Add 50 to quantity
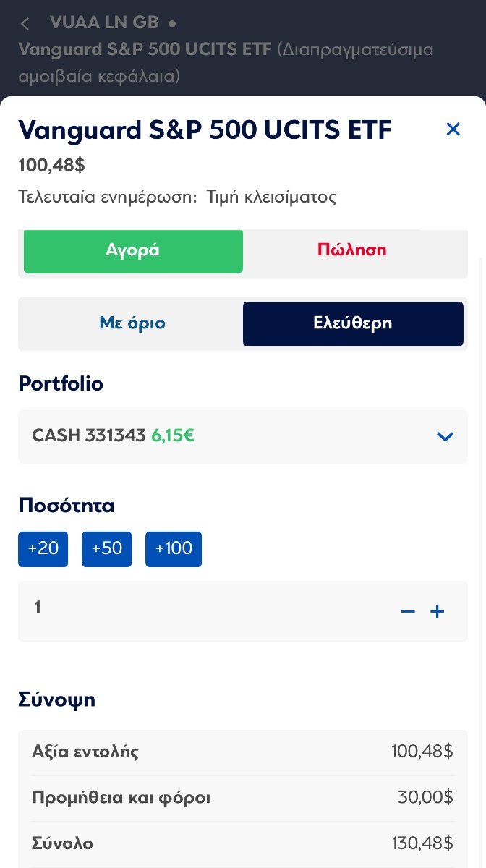Viewport: 486px width, 868px height. (x=106, y=549)
